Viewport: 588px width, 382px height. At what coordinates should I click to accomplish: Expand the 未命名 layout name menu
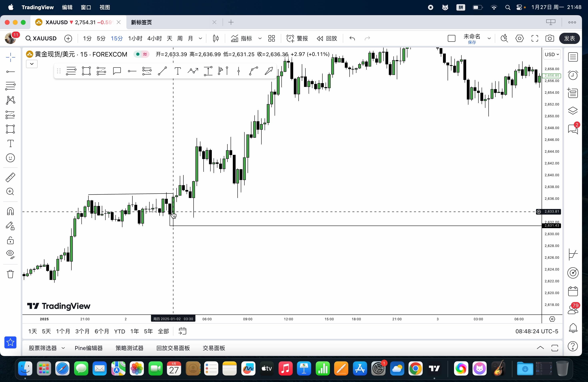[x=489, y=38]
